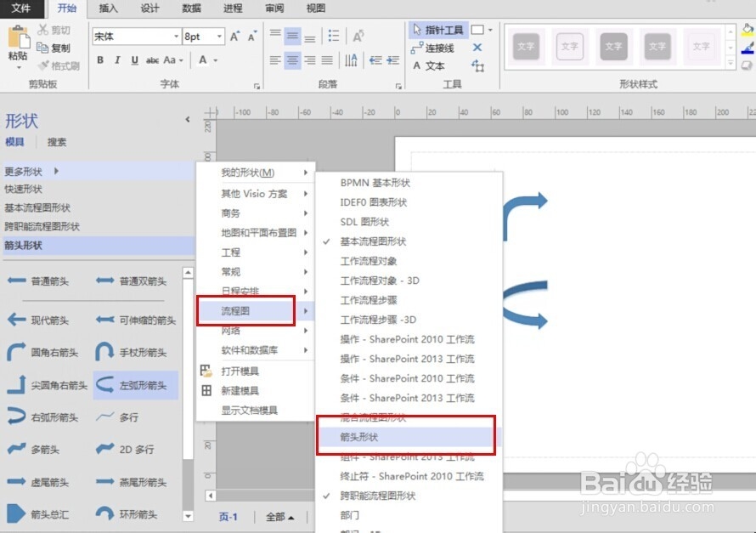The height and width of the screenshot is (533, 756).
Task: Click the 箭头总汇 shape icon
Action: point(16,513)
